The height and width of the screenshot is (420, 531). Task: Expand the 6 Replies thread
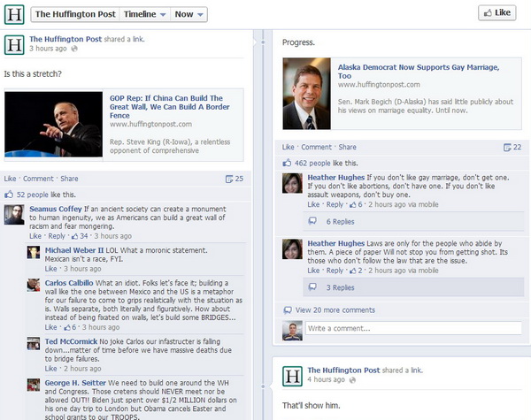pyautogui.click(x=341, y=222)
